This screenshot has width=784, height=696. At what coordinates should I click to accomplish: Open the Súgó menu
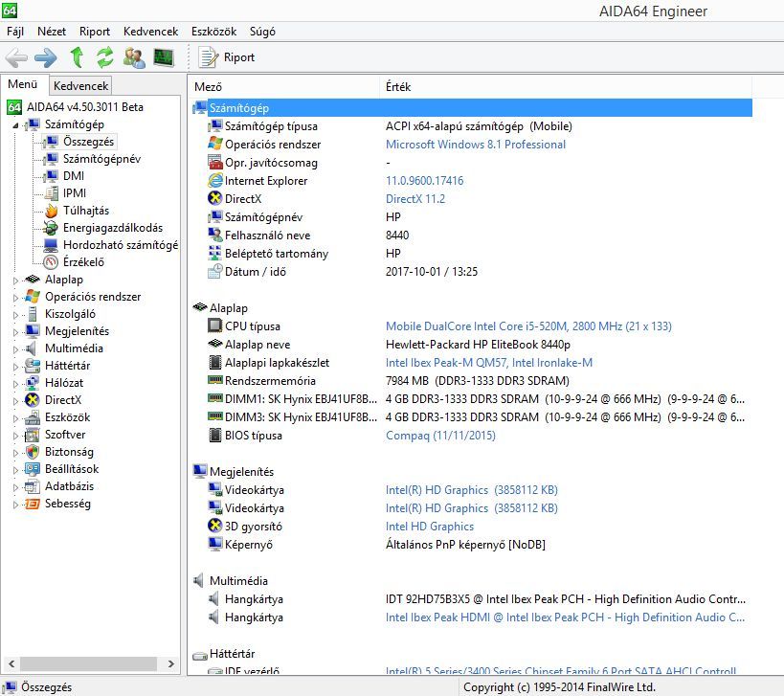262,32
